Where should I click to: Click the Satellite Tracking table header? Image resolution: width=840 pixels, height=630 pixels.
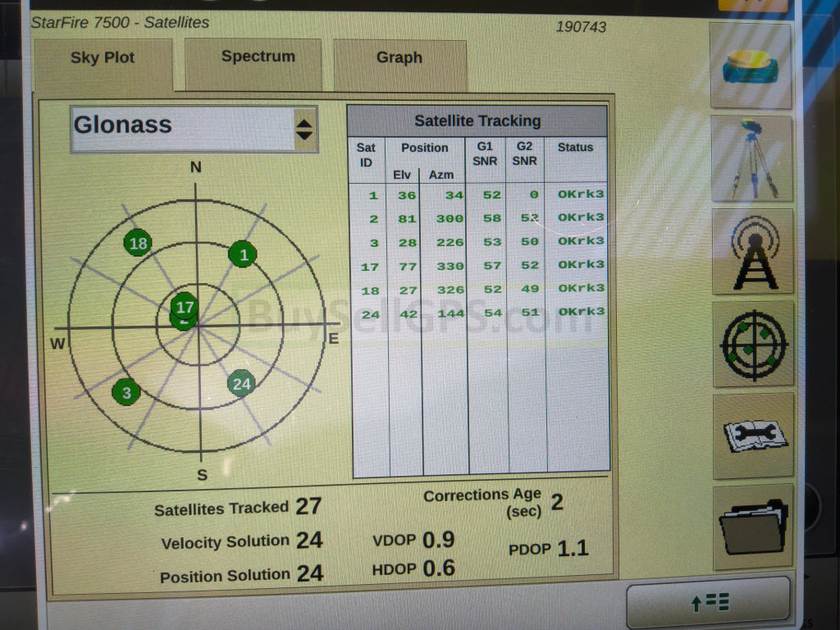477,121
